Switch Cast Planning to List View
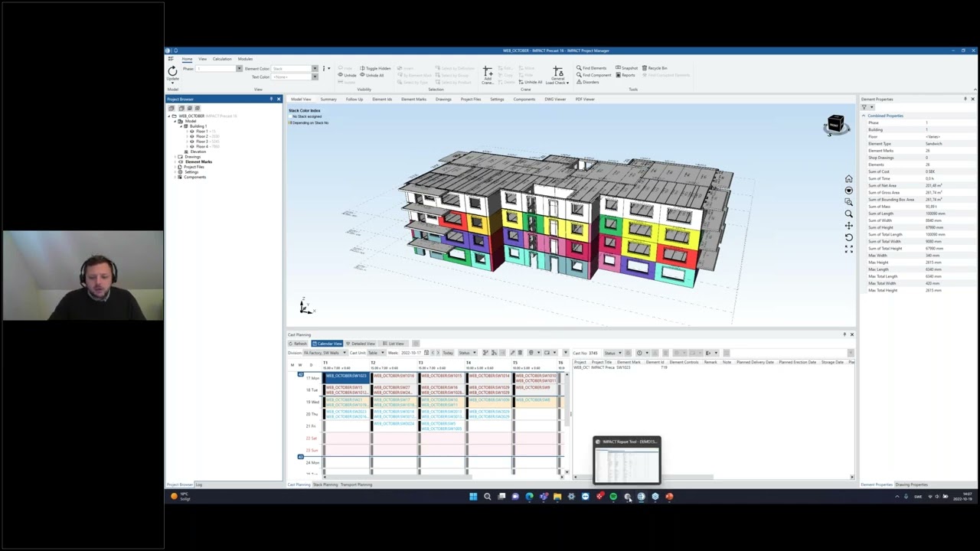Screen dimensions: 980x551 pyautogui.click(x=394, y=344)
